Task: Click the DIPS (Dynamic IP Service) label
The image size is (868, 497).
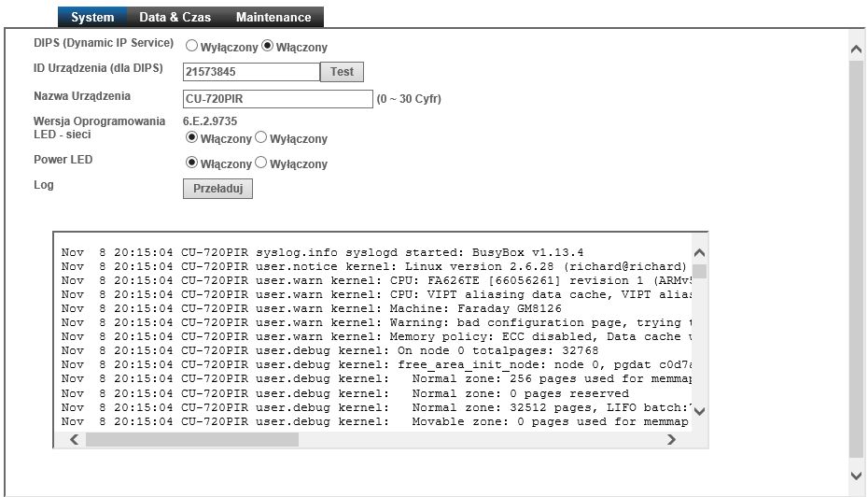Action: coord(104,43)
